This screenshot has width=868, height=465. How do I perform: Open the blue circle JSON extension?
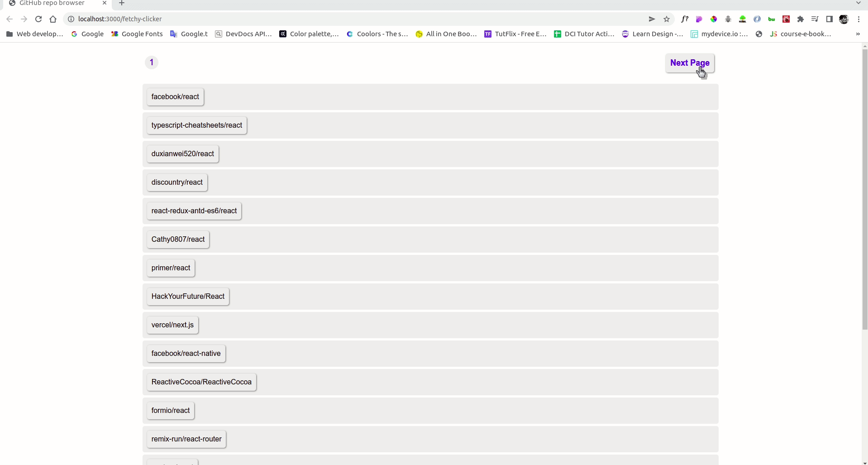pos(757,19)
